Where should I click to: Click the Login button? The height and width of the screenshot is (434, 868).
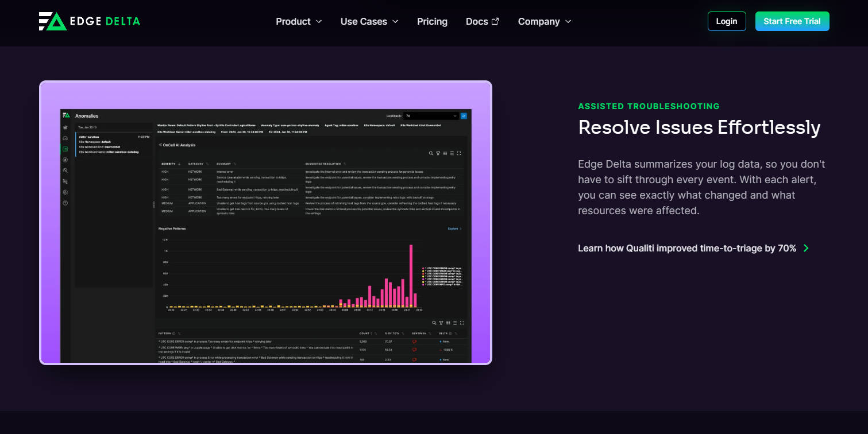click(x=726, y=21)
